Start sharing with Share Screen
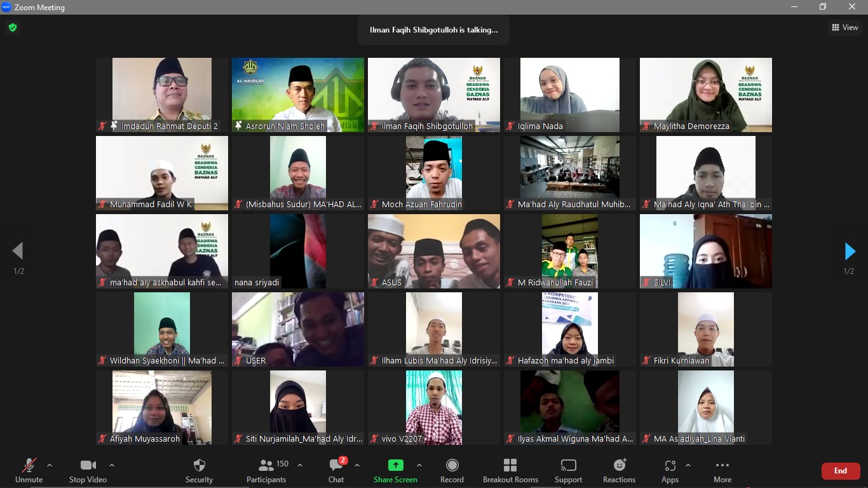868x488 pixels. click(x=395, y=471)
